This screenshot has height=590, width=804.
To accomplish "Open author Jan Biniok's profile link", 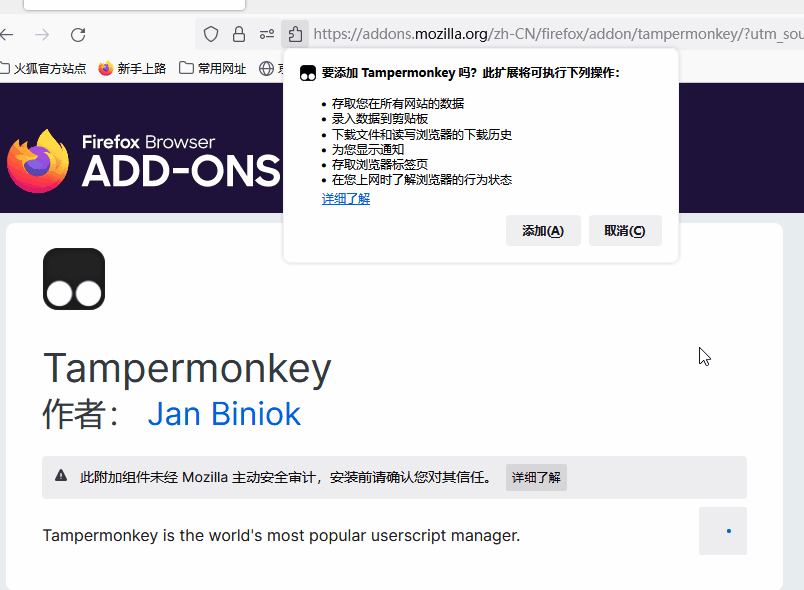I will click(x=224, y=414).
